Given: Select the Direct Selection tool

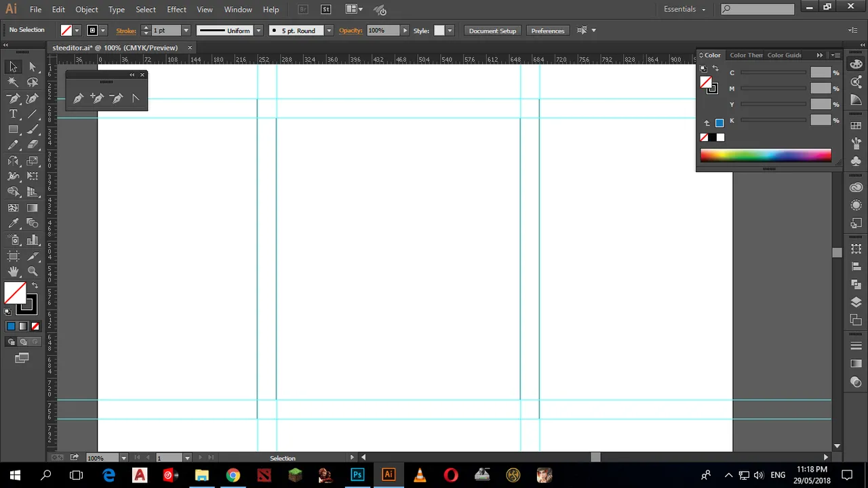Looking at the screenshot, I should pos(32,66).
